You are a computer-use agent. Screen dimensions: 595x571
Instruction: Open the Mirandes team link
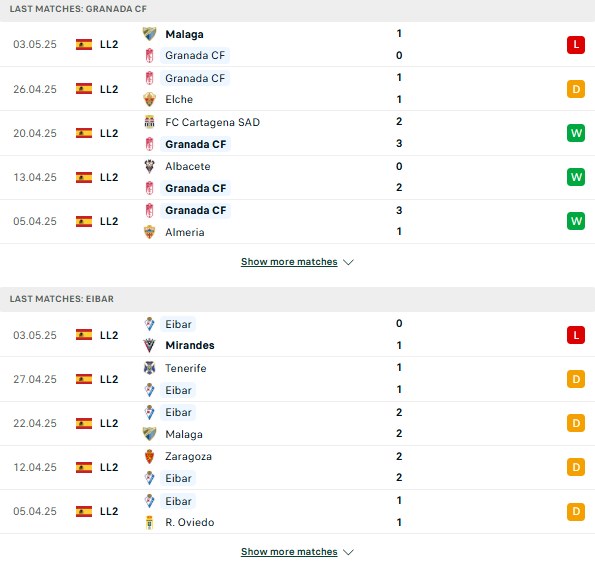click(x=190, y=345)
